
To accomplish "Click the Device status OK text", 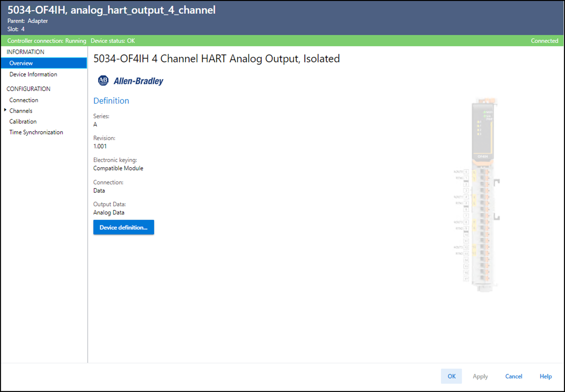I will click(x=113, y=41).
